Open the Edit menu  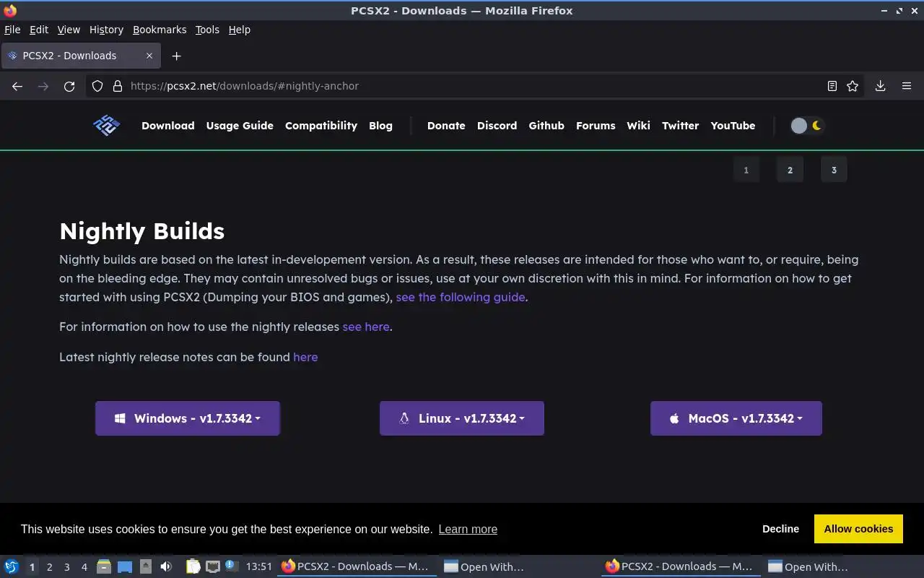(x=39, y=30)
